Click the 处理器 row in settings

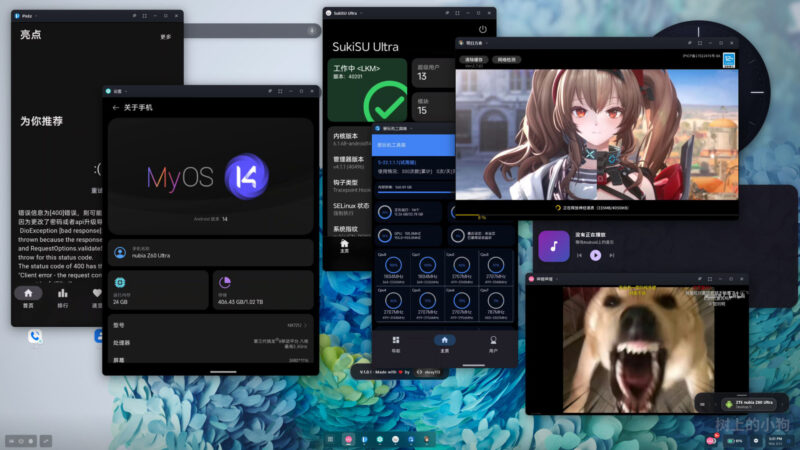point(211,343)
